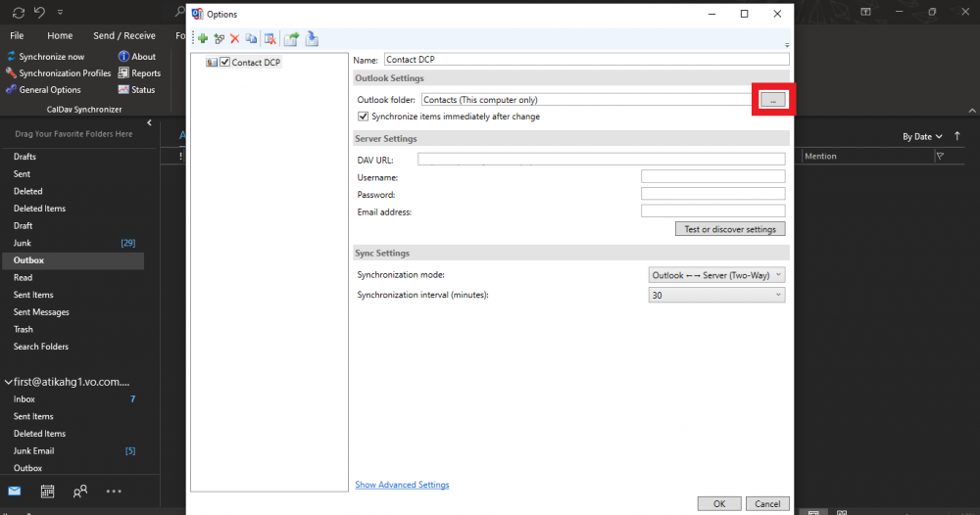980x515 pixels.
Task: Open Status chart icon in ribbon
Action: (123, 89)
